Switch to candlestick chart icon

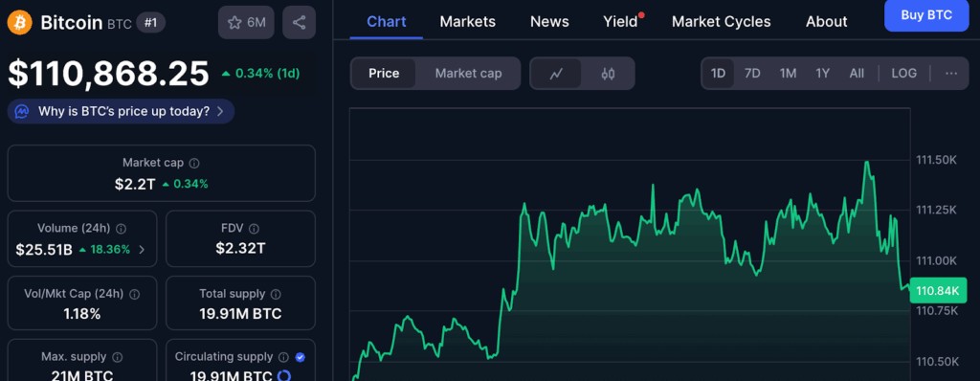tap(608, 74)
